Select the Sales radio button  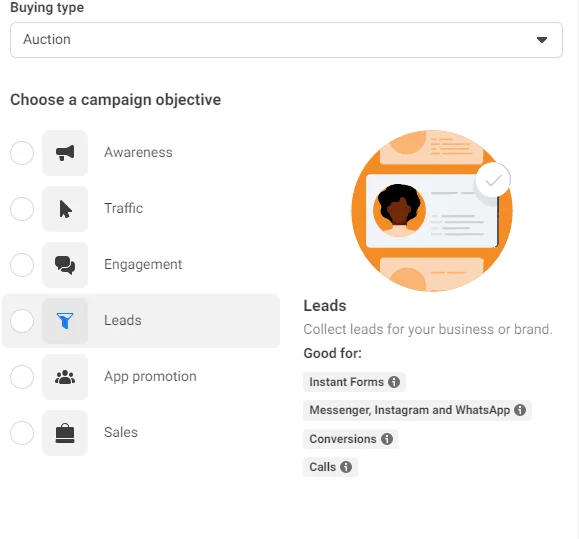(x=22, y=433)
